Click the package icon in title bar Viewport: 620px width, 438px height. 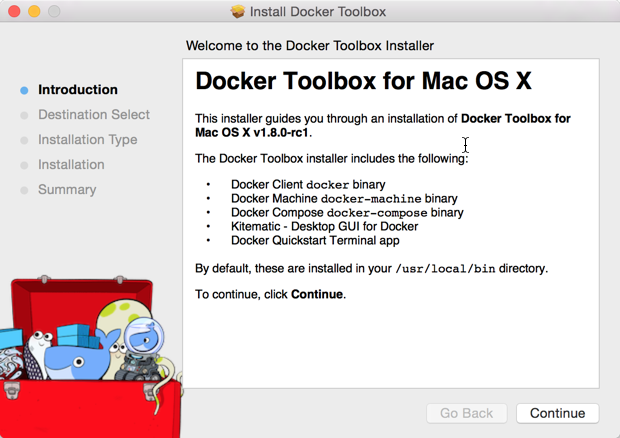point(238,12)
